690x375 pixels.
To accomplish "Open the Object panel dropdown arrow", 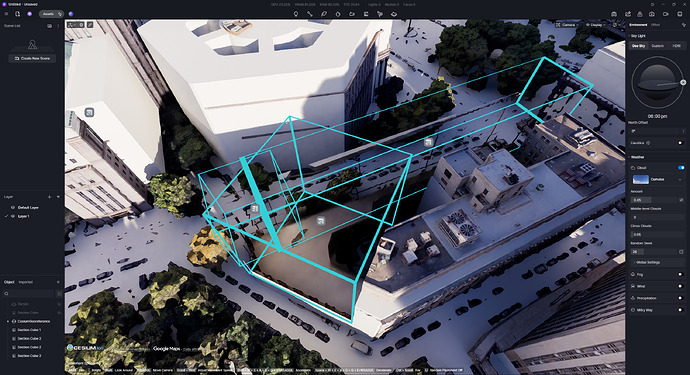I will pos(58,282).
